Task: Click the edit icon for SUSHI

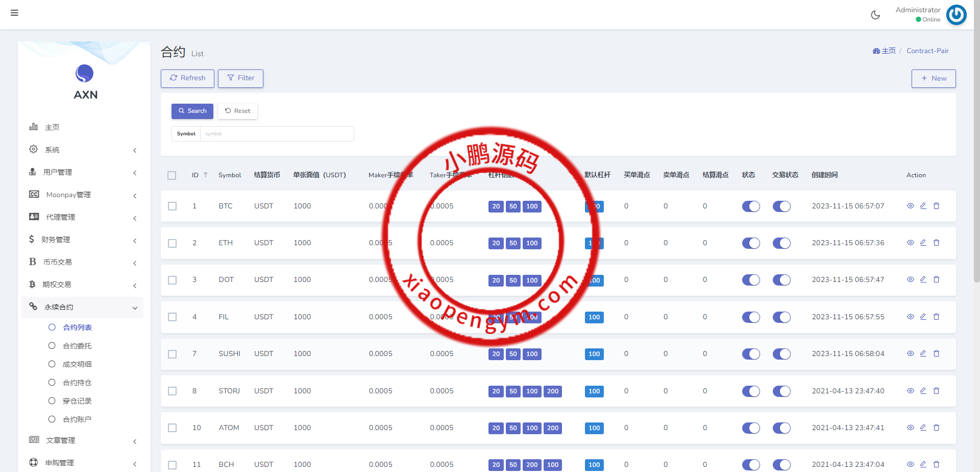Action: (x=923, y=353)
